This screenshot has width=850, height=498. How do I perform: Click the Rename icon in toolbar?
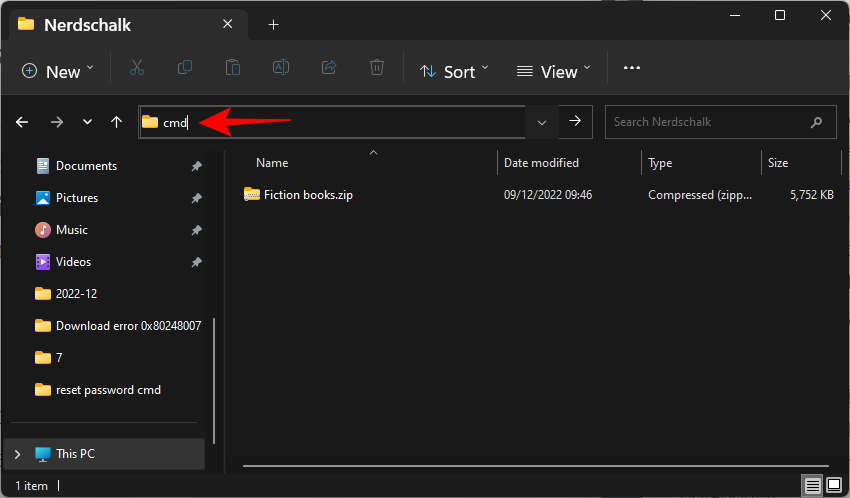pos(281,69)
